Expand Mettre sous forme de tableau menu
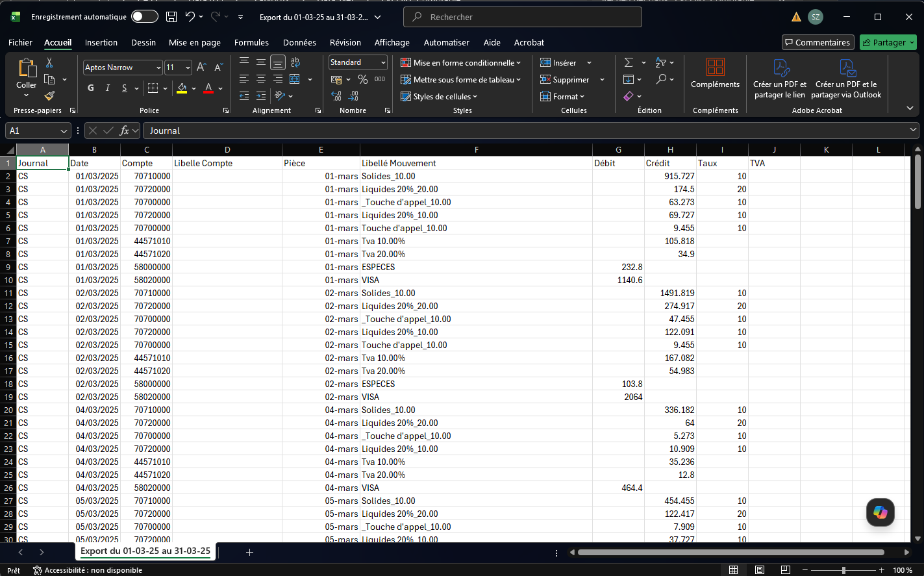The height and width of the screenshot is (576, 924). tap(460, 79)
